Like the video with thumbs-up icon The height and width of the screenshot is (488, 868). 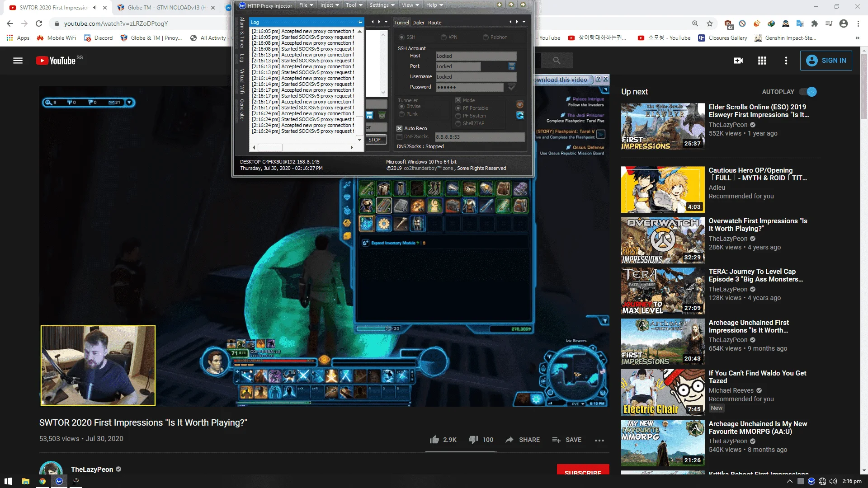(x=434, y=440)
